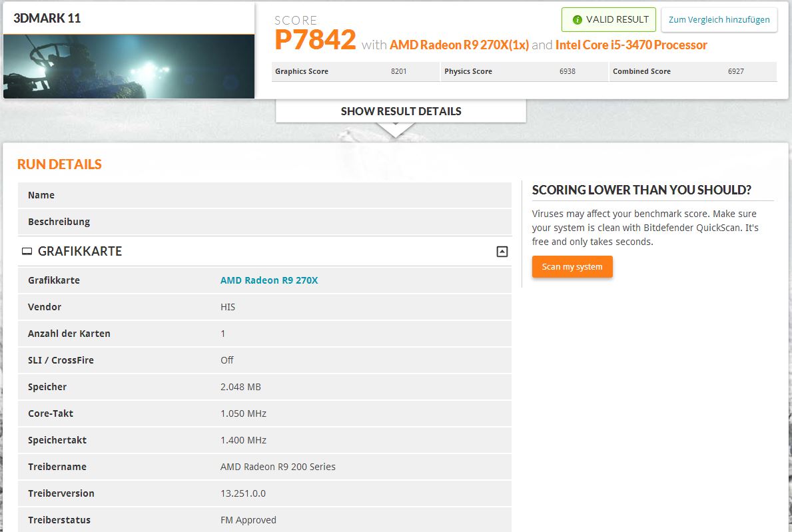Viewport: 792px width, 532px height.
Task: Click the Name row label
Action: point(41,195)
